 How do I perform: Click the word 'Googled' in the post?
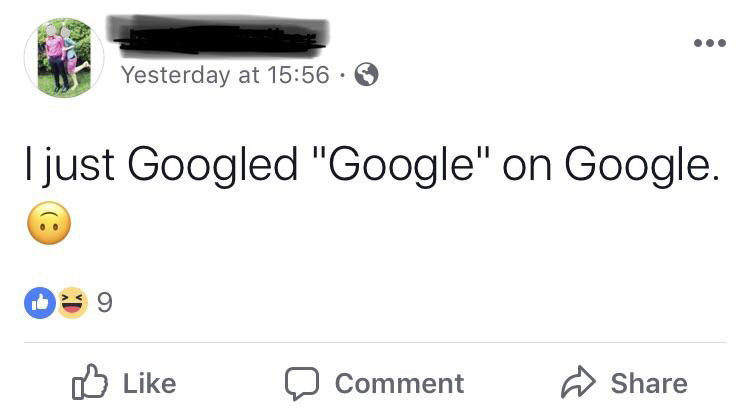pos(215,165)
